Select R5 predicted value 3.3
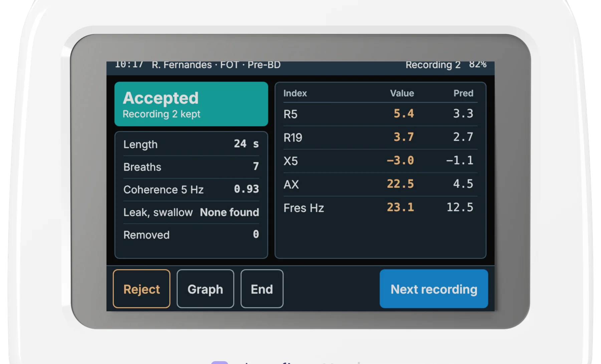Screen dimensions: 601x364 (463, 114)
